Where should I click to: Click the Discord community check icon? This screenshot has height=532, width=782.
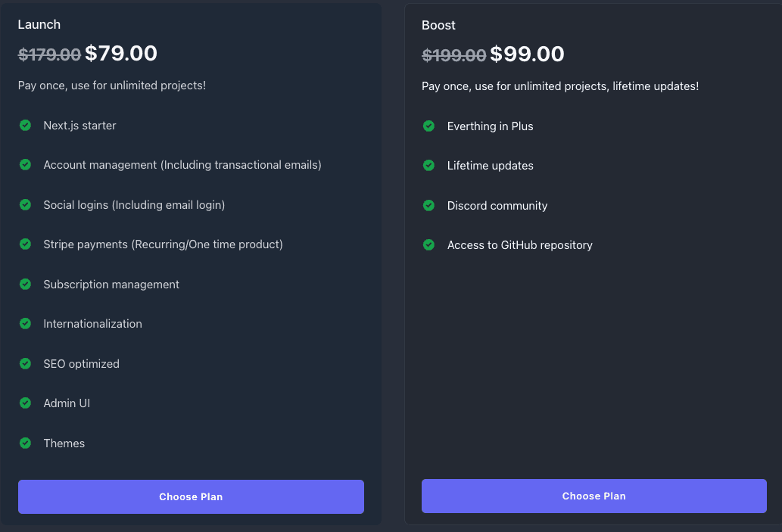pyautogui.click(x=428, y=205)
